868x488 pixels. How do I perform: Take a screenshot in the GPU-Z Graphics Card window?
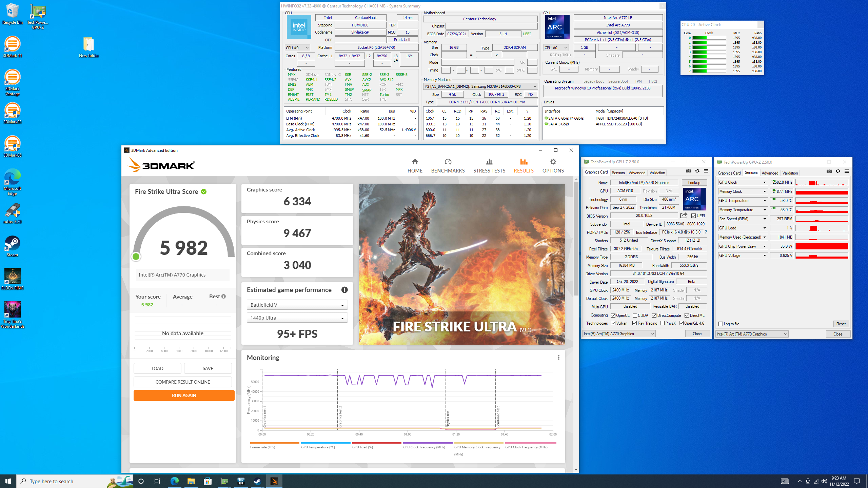click(x=688, y=171)
